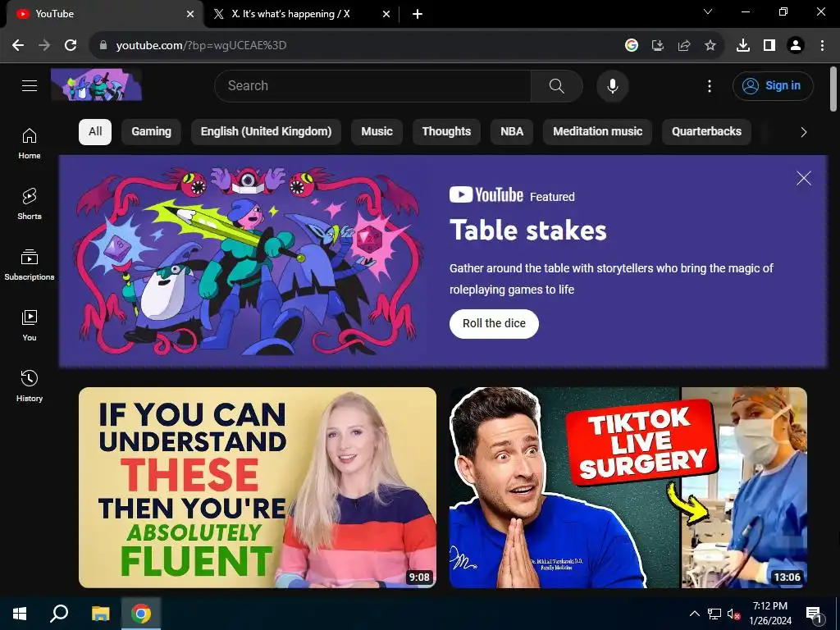840x630 pixels.
Task: Click the address bar URL
Action: coord(202,46)
